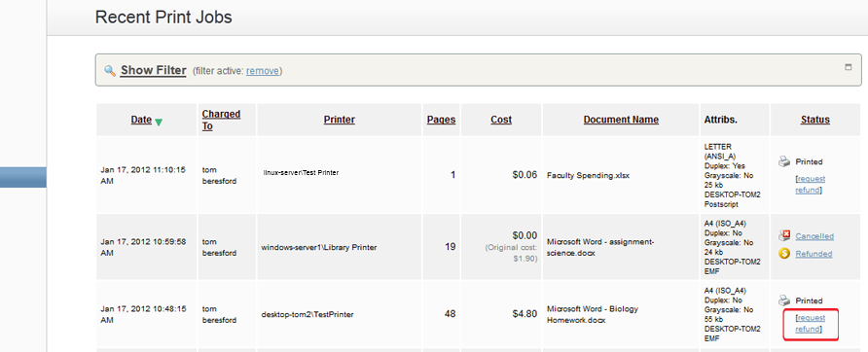Viewport: 868px width, 352px height.
Task: Click the Biology Homework.docx document name
Action: coord(593,314)
